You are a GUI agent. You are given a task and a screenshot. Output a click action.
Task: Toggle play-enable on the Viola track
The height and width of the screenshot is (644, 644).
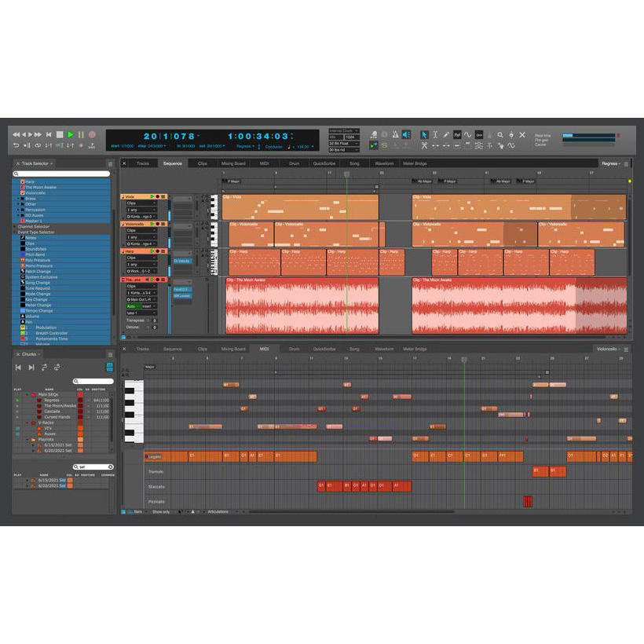pos(152,196)
